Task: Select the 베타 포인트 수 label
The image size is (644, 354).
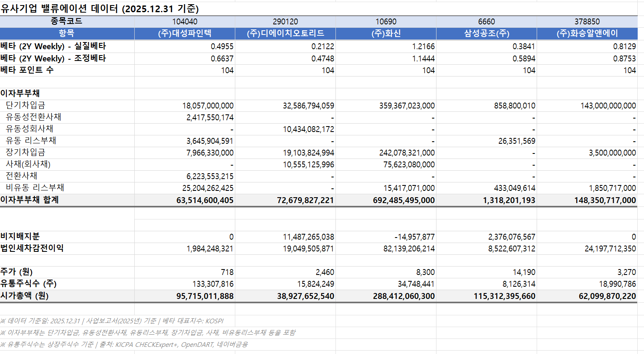Action: [x=27, y=70]
